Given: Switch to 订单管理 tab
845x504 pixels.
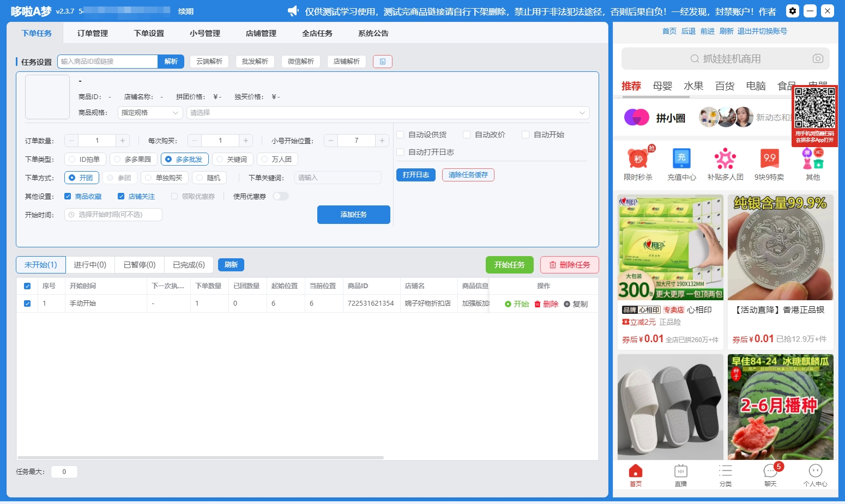Looking at the screenshot, I should (92, 33).
